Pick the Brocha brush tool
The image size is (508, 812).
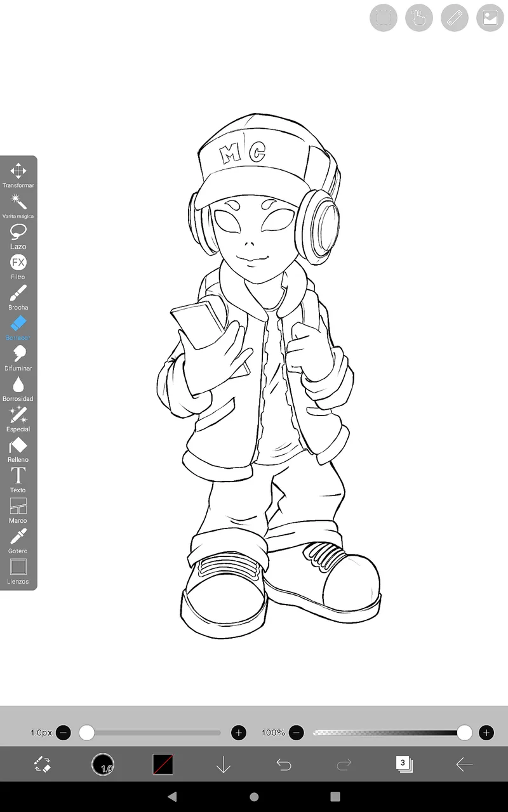tap(18, 298)
